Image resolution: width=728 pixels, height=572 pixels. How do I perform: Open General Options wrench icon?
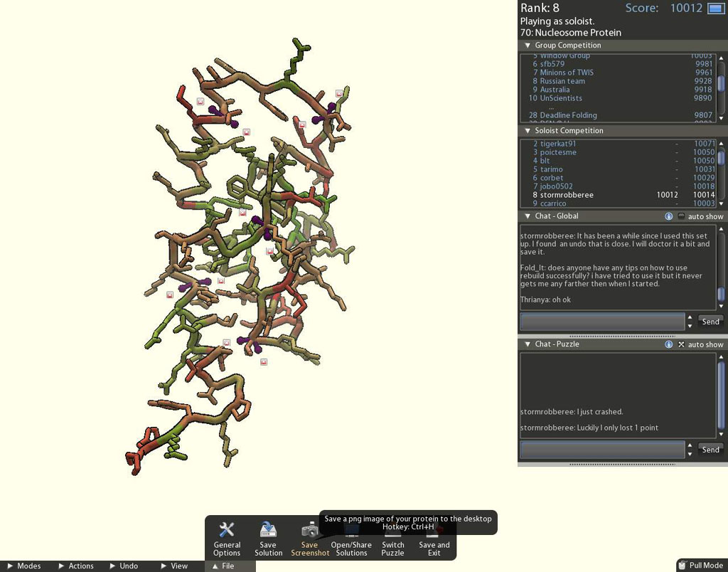click(227, 539)
